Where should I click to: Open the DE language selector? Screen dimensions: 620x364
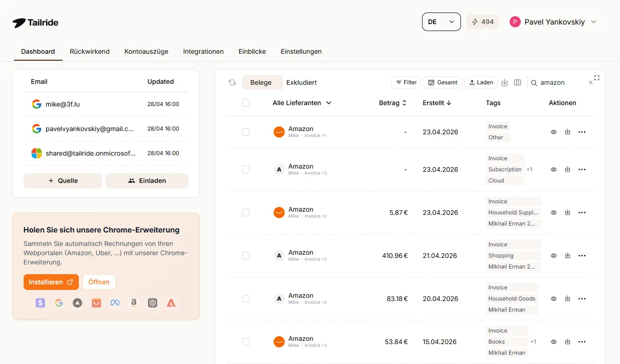[x=441, y=21]
